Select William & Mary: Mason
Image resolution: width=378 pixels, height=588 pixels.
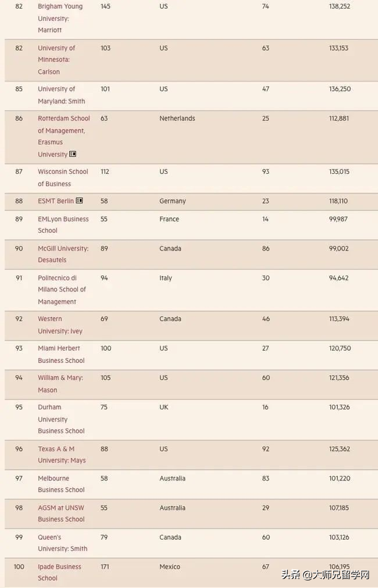[60, 384]
